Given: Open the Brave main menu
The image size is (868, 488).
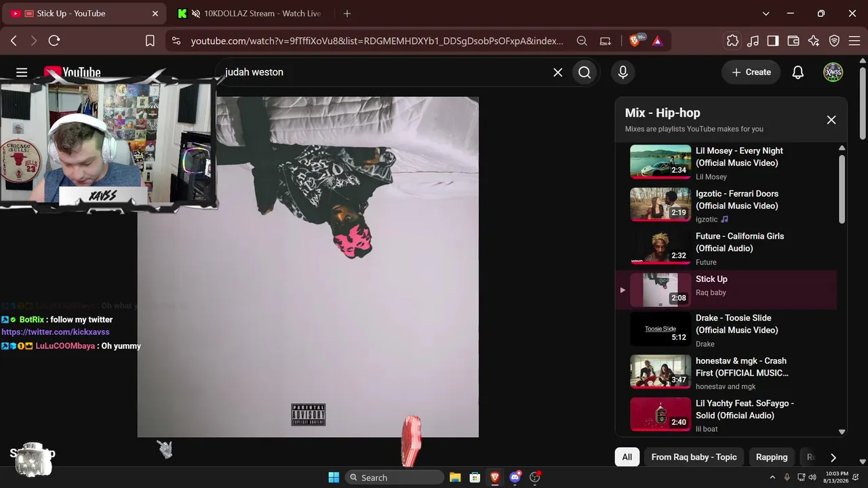Looking at the screenshot, I should 854,41.
